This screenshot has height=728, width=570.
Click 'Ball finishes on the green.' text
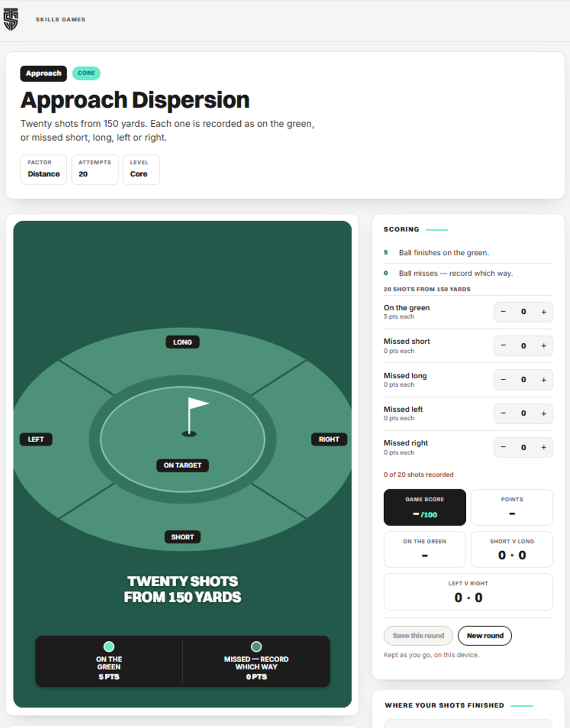tap(443, 253)
